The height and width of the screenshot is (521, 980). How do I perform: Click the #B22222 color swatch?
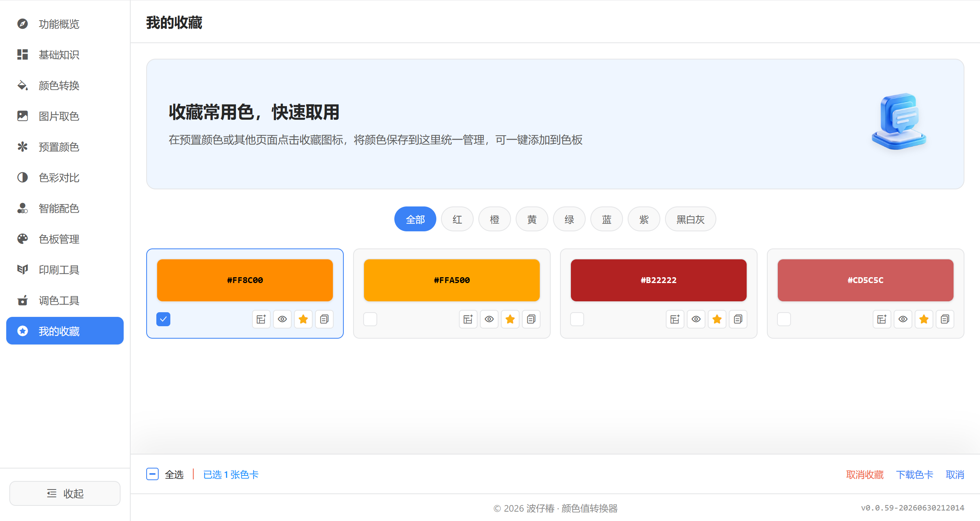coord(659,280)
